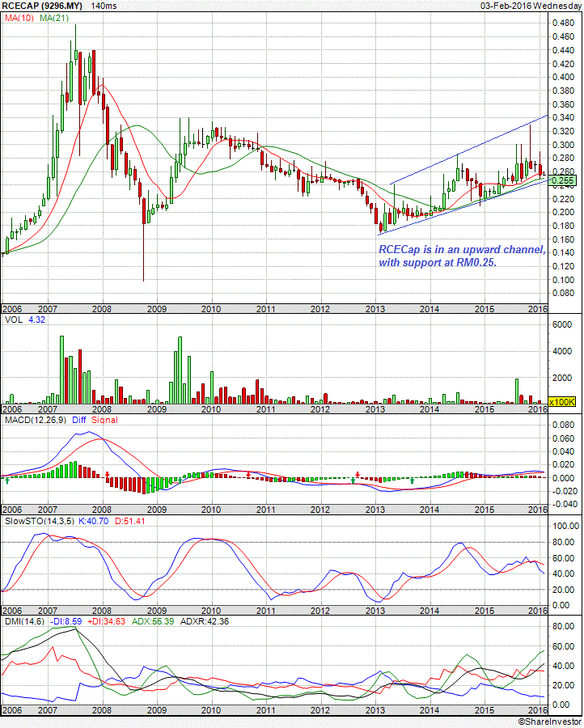Click the 0.480 price axis label

[x=564, y=23]
